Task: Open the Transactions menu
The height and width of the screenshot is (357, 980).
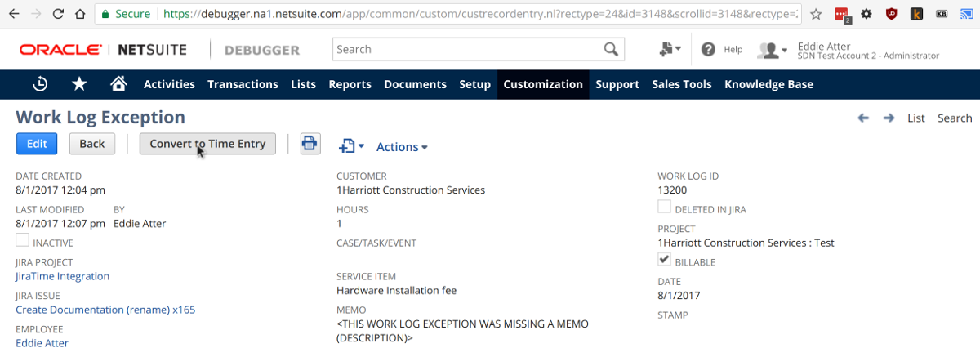Action: [243, 84]
